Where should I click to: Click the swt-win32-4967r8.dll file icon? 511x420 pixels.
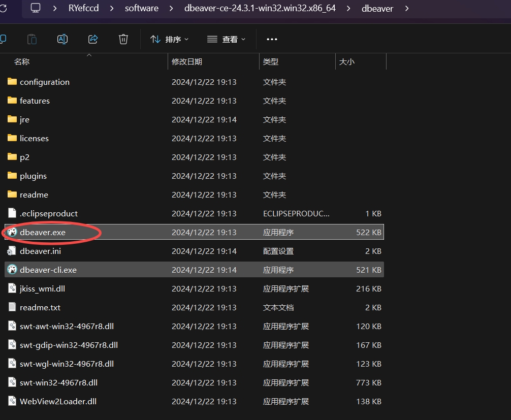coord(12,382)
